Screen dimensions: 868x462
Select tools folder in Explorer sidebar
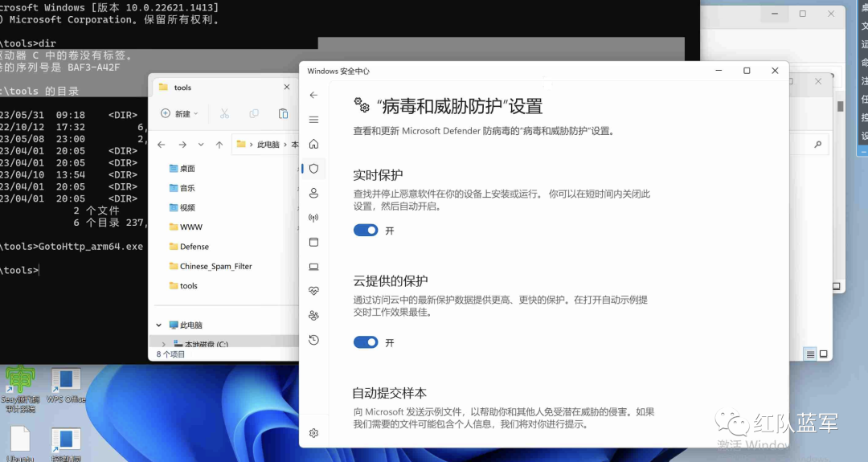[183, 285]
